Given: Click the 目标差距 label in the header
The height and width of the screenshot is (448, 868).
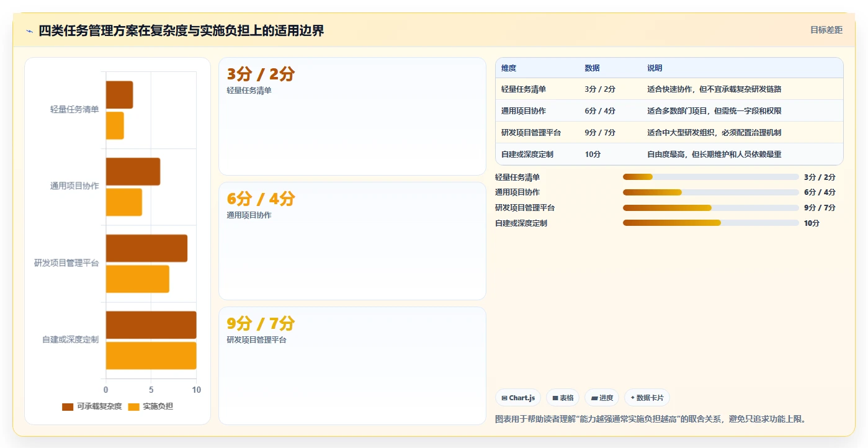Looking at the screenshot, I should 826,30.
